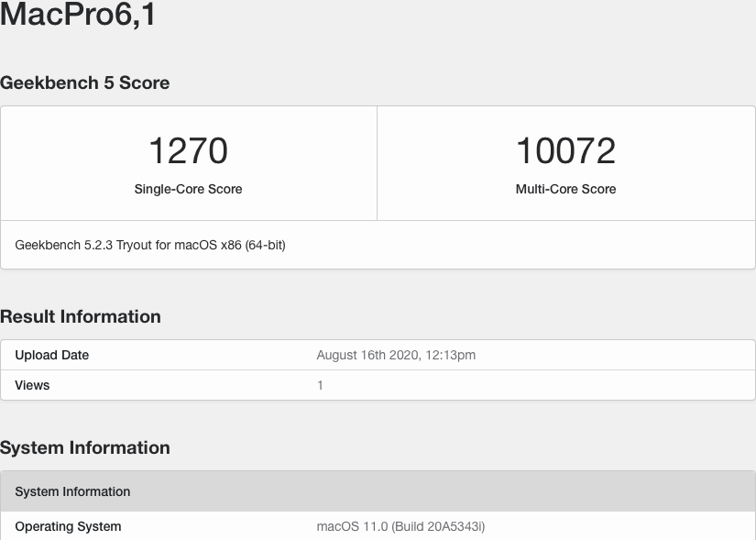Image resolution: width=756 pixels, height=540 pixels.
Task: Click the MacPro6,1 page title
Action: [78, 14]
